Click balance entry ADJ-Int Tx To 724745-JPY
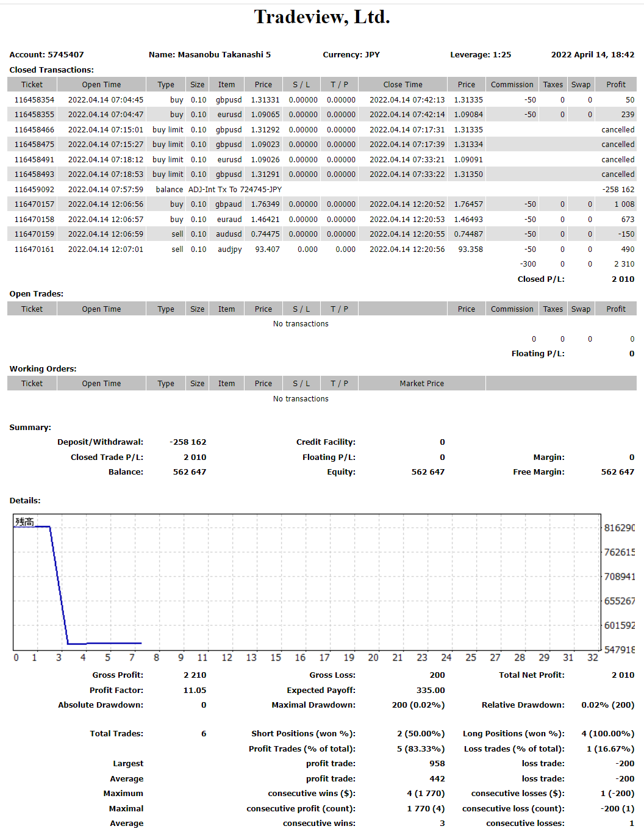The width and height of the screenshot is (644, 840). click(235, 190)
